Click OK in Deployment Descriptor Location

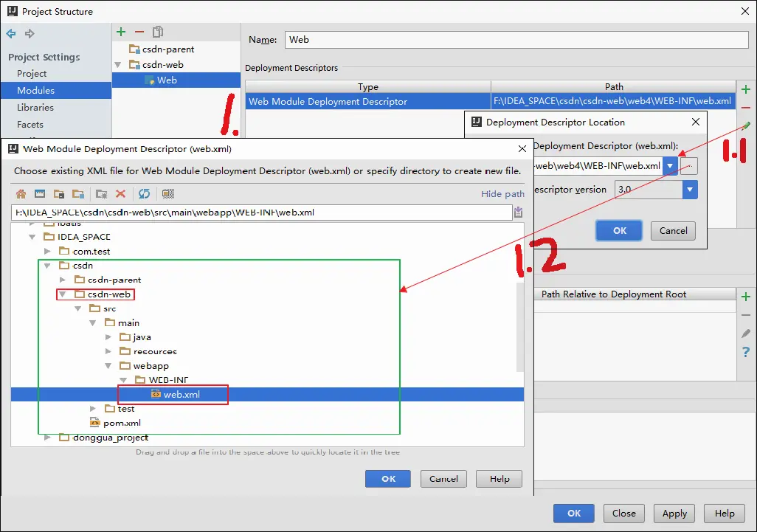pos(620,231)
